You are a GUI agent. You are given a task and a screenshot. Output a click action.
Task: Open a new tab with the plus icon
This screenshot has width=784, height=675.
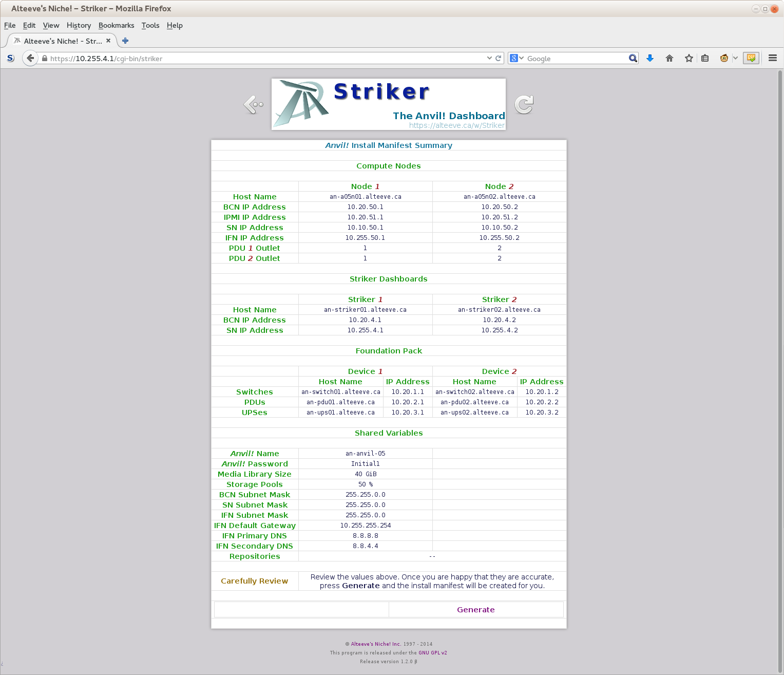pyautogui.click(x=125, y=41)
